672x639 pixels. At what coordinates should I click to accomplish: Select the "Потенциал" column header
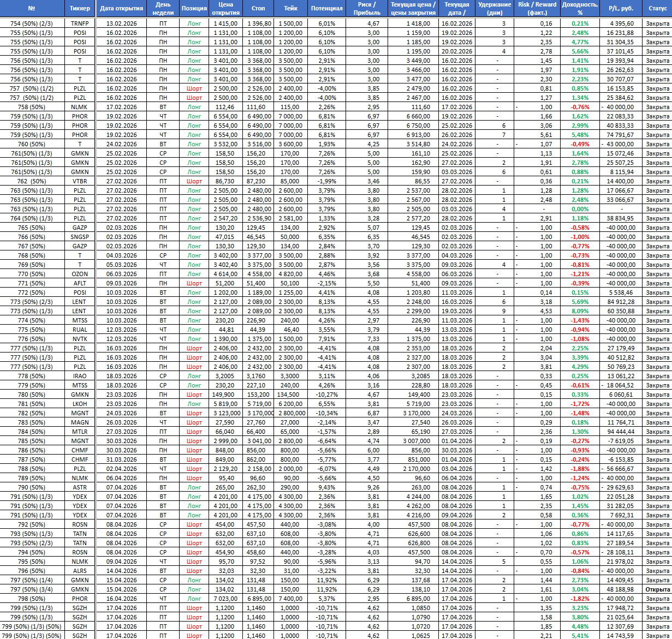coord(326,9)
